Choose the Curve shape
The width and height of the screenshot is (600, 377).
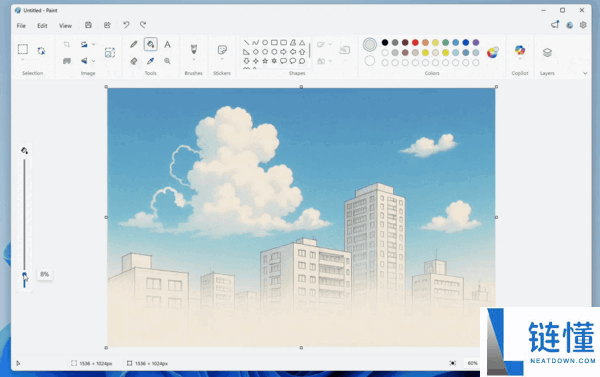[256, 42]
